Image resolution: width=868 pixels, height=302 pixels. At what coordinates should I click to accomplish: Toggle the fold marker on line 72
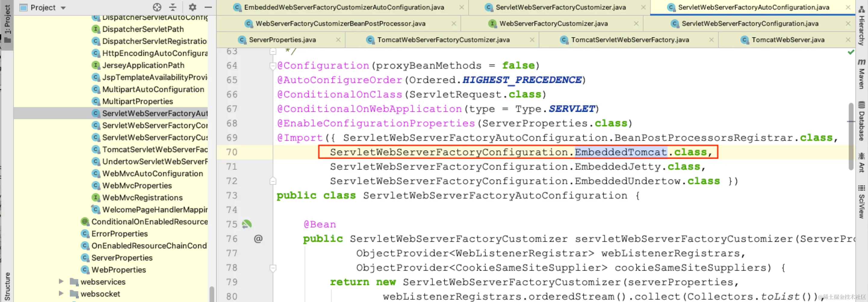click(273, 181)
